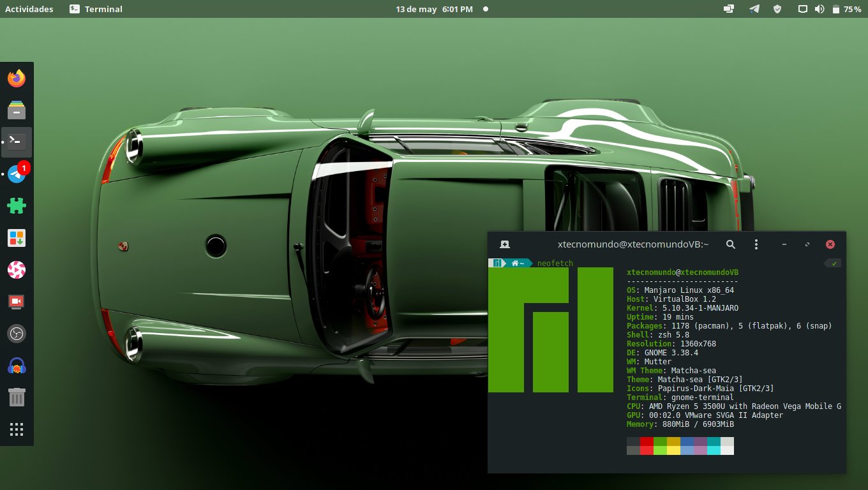The width and height of the screenshot is (868, 490).
Task: Click the terminal search magnifier icon
Action: click(731, 244)
